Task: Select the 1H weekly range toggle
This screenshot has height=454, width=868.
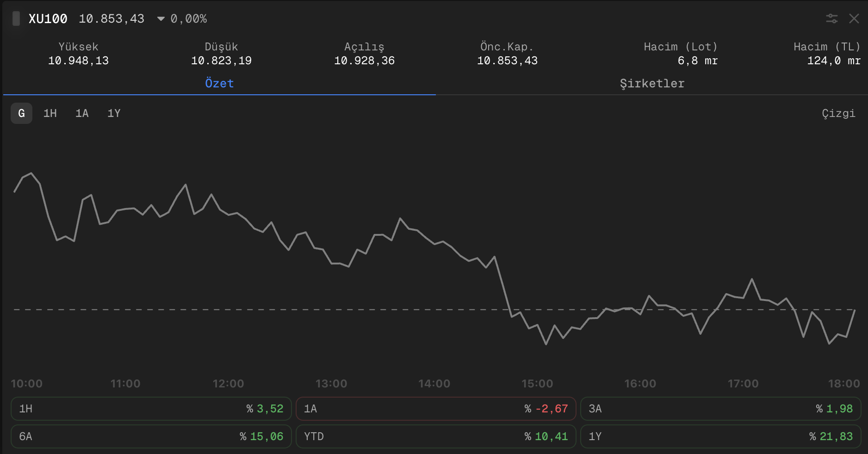Action: tap(50, 113)
